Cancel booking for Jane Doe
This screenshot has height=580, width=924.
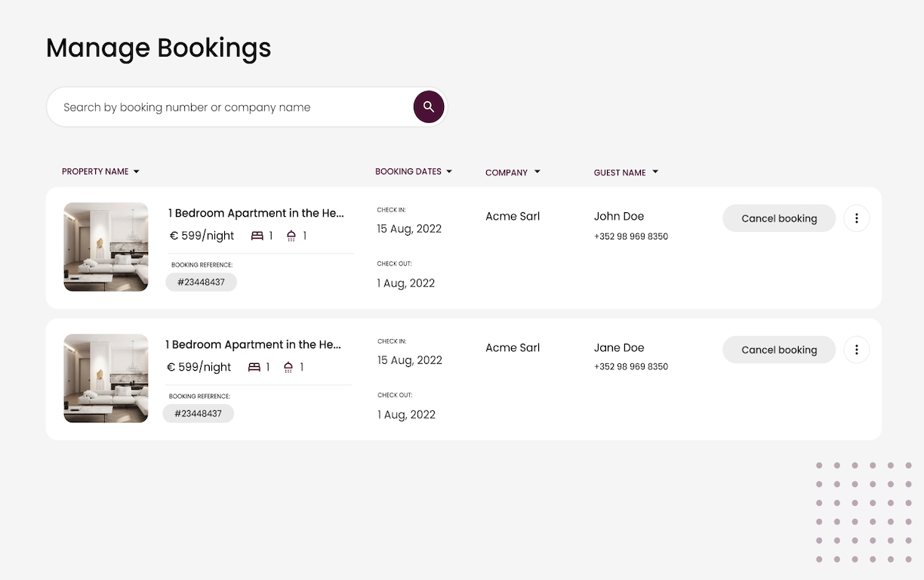(x=779, y=350)
